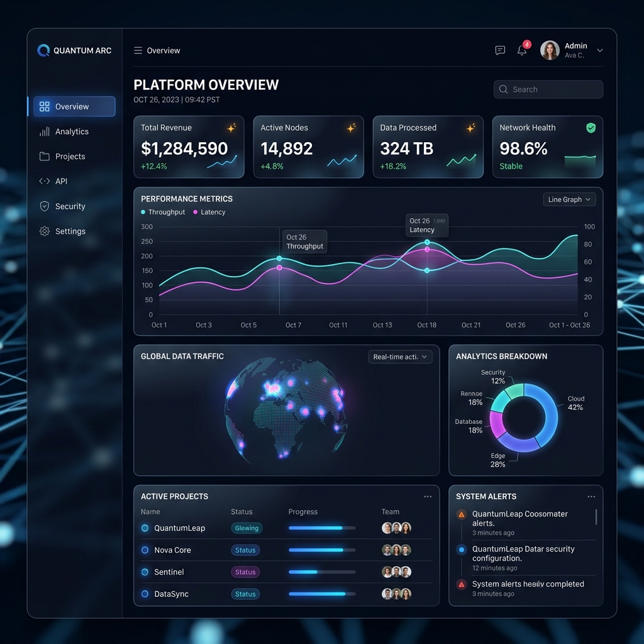Click the sparkle icon on Active Nodes

[x=351, y=128]
